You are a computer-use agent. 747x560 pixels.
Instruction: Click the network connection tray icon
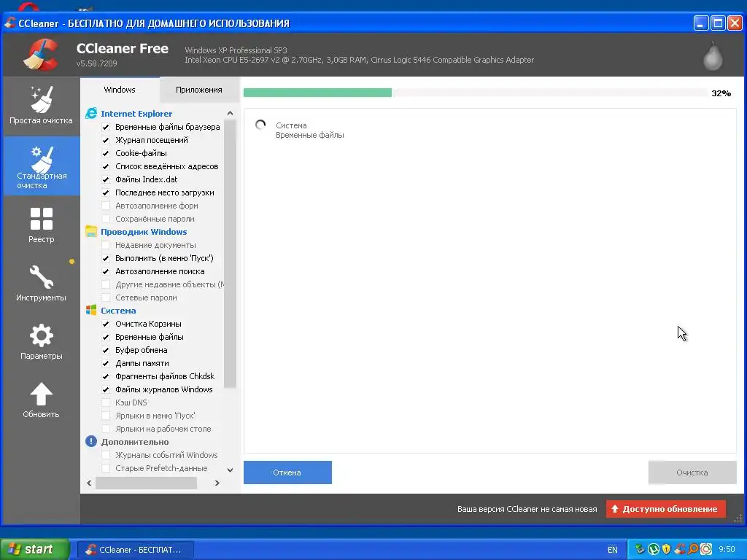tap(640, 549)
